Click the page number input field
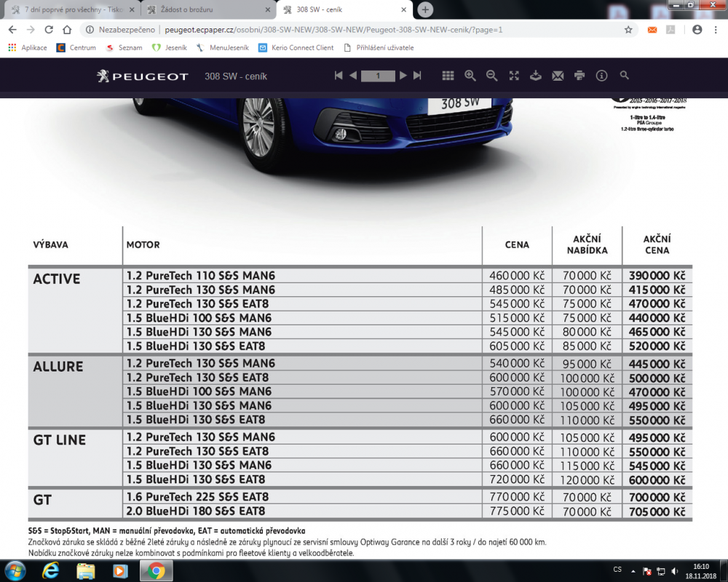728x582 pixels. pos(378,76)
